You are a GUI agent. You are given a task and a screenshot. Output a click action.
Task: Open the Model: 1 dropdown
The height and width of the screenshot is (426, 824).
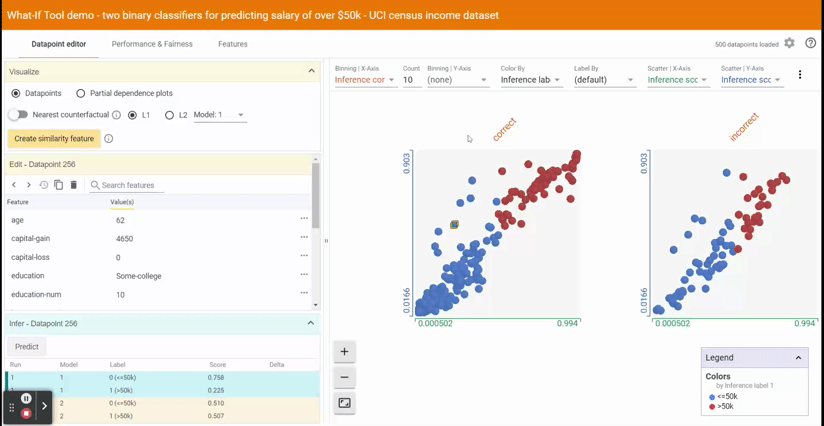point(220,115)
